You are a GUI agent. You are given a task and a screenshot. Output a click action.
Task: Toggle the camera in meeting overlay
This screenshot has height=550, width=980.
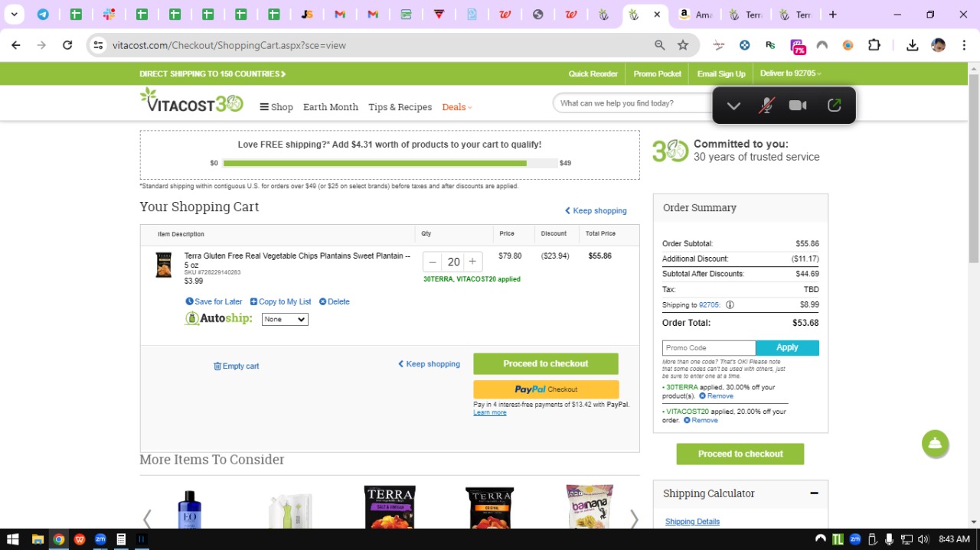click(x=798, y=106)
